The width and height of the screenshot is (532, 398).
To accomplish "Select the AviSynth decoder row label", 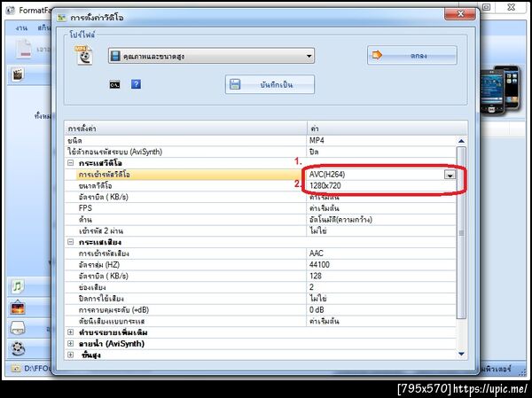I will point(114,152).
